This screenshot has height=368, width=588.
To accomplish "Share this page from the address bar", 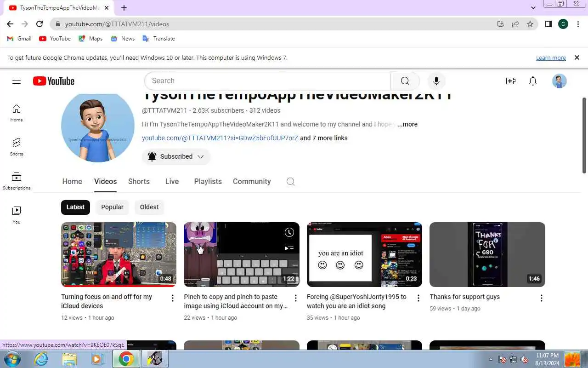I will click(x=515, y=24).
